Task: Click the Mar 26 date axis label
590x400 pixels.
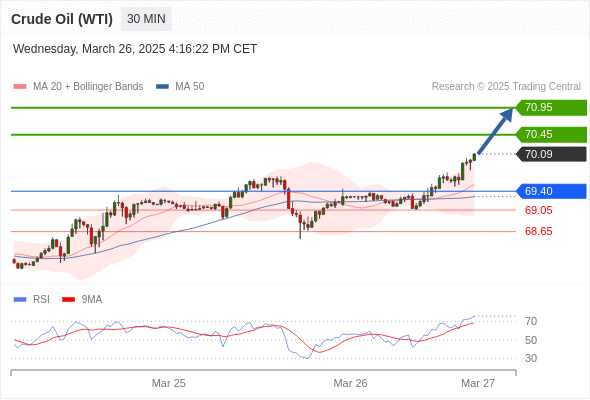Action: pyautogui.click(x=350, y=383)
